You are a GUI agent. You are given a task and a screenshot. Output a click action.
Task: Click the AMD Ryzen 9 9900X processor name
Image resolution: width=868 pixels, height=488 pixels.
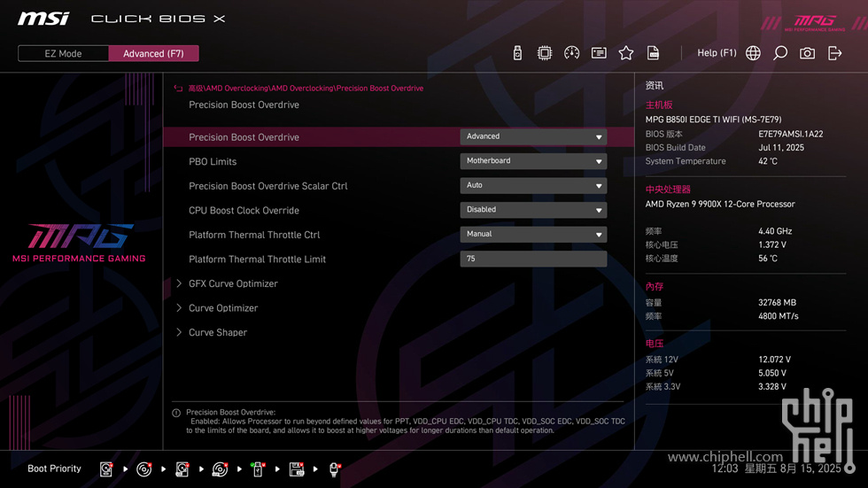pos(719,205)
